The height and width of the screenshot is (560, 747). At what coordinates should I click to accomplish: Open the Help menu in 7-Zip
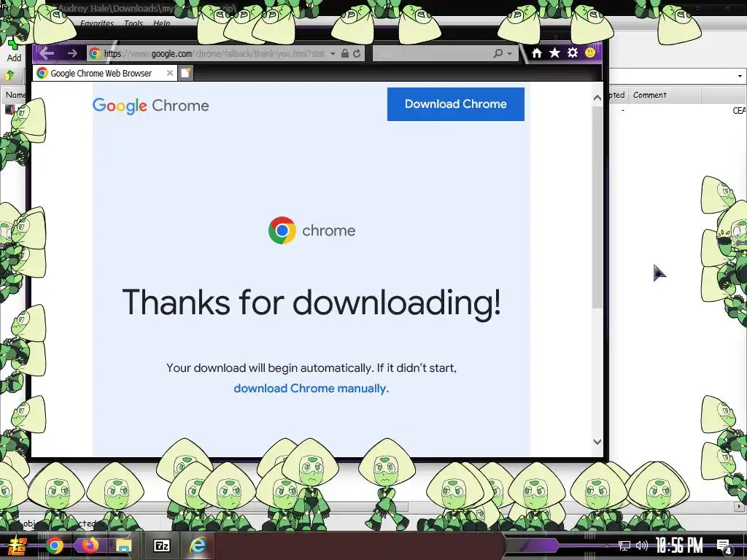[x=161, y=23]
